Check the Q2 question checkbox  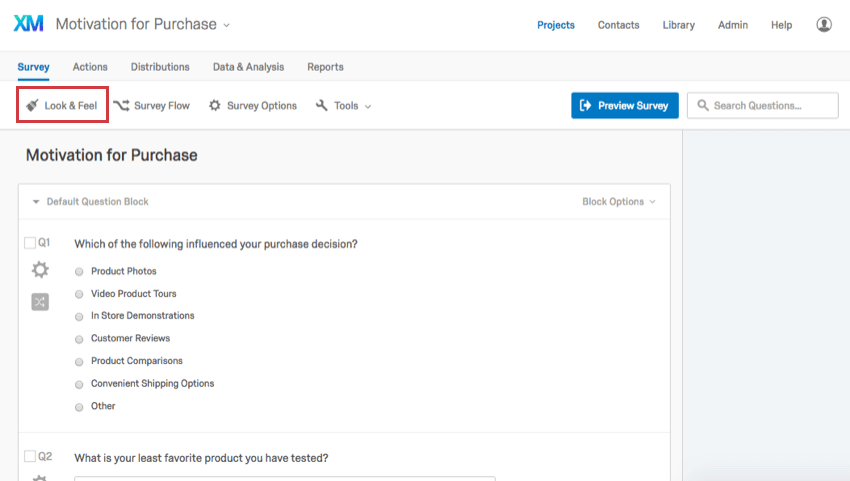click(x=30, y=457)
